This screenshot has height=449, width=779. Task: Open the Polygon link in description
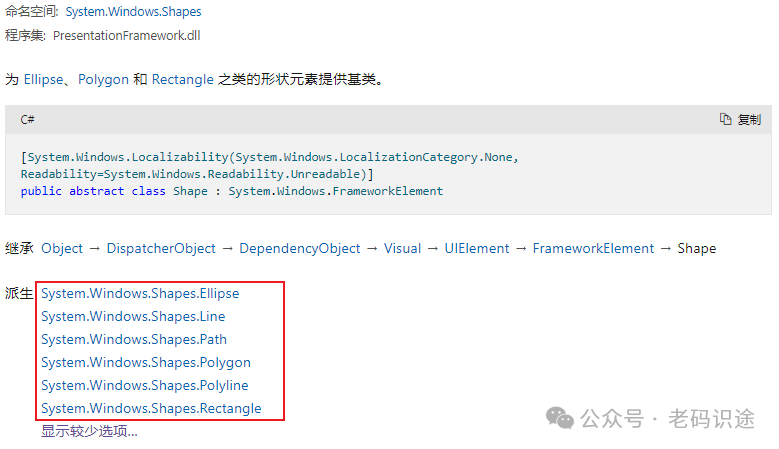(103, 79)
